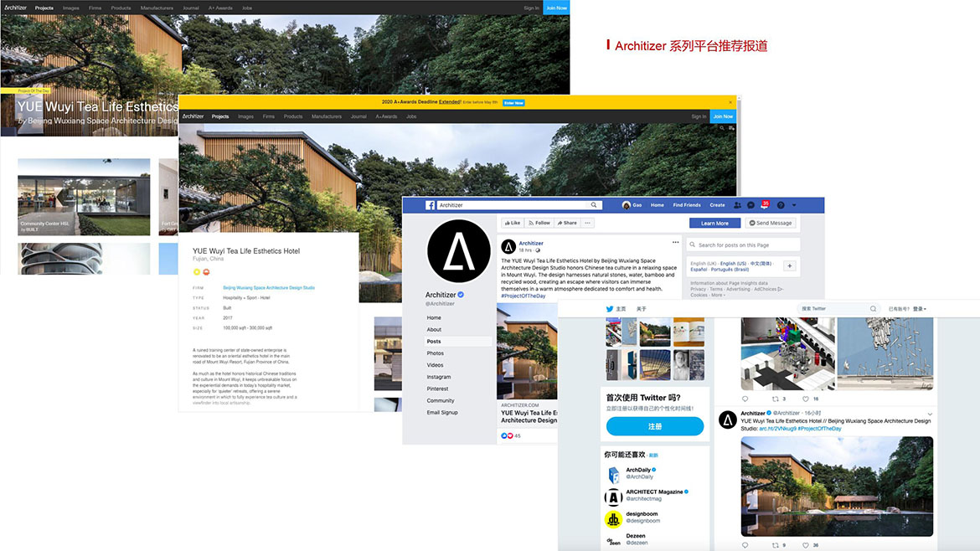The width and height of the screenshot is (980, 551).
Task: Click heart like icon showing 16
Action: (x=807, y=399)
